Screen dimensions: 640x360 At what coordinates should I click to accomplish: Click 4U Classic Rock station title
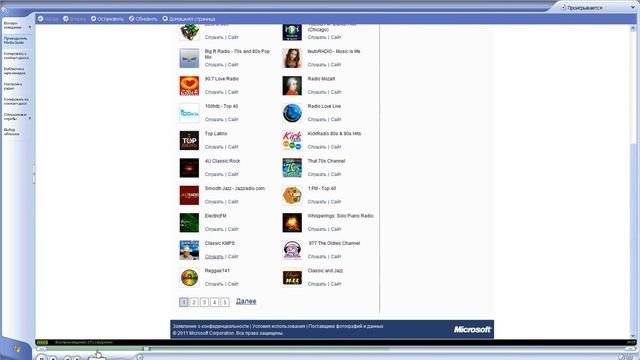click(x=222, y=161)
